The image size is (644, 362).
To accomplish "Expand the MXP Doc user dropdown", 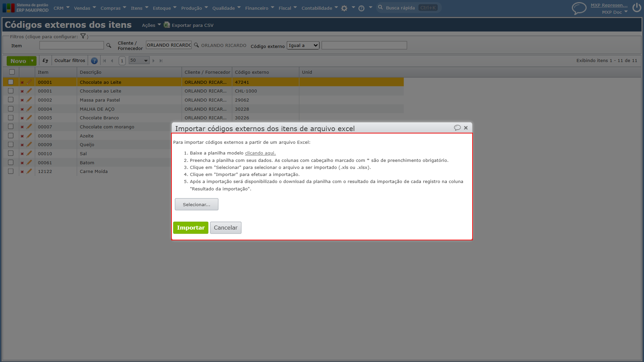I will 614,12.
